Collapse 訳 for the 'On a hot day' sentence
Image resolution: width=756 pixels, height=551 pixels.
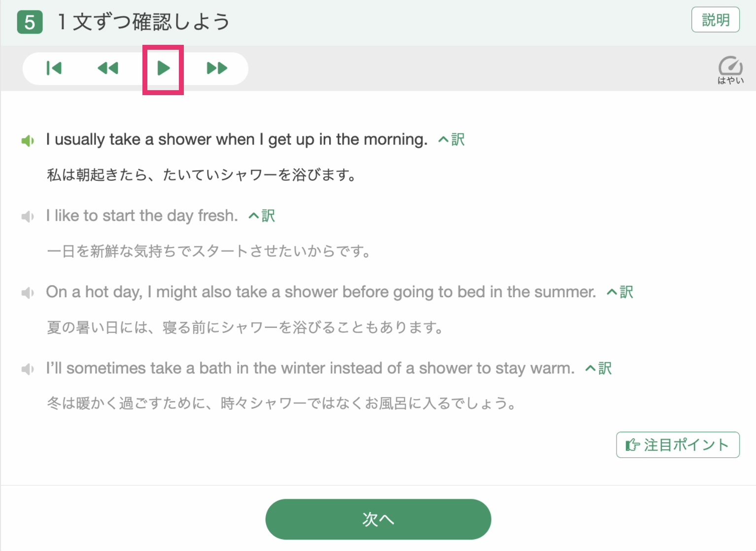620,292
